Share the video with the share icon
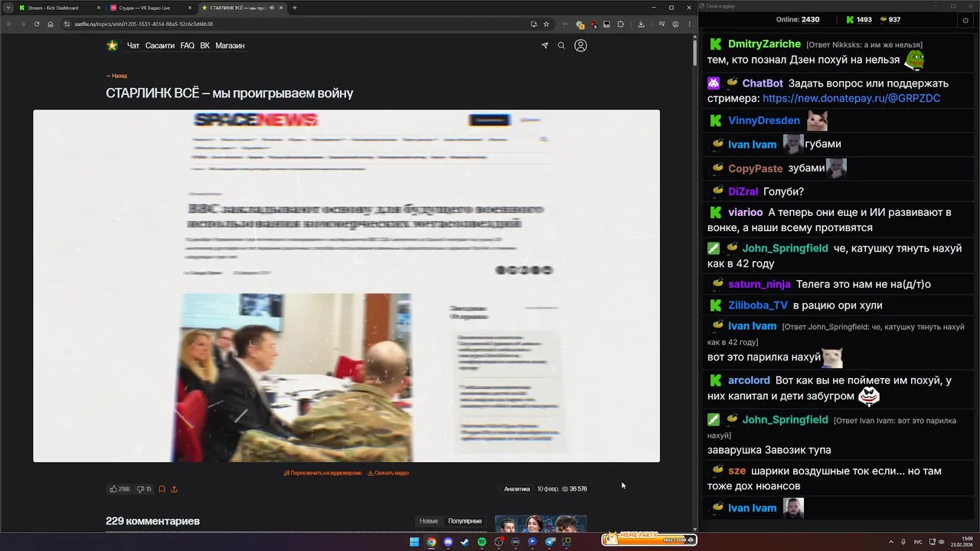The width and height of the screenshot is (980, 551). coord(174,489)
